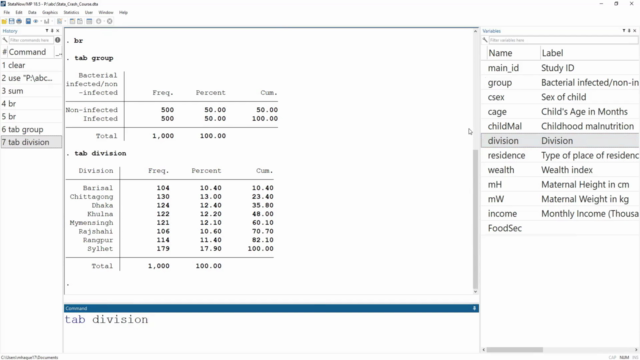Click inside the Command input box
This screenshot has width=640, height=360.
tap(271, 332)
